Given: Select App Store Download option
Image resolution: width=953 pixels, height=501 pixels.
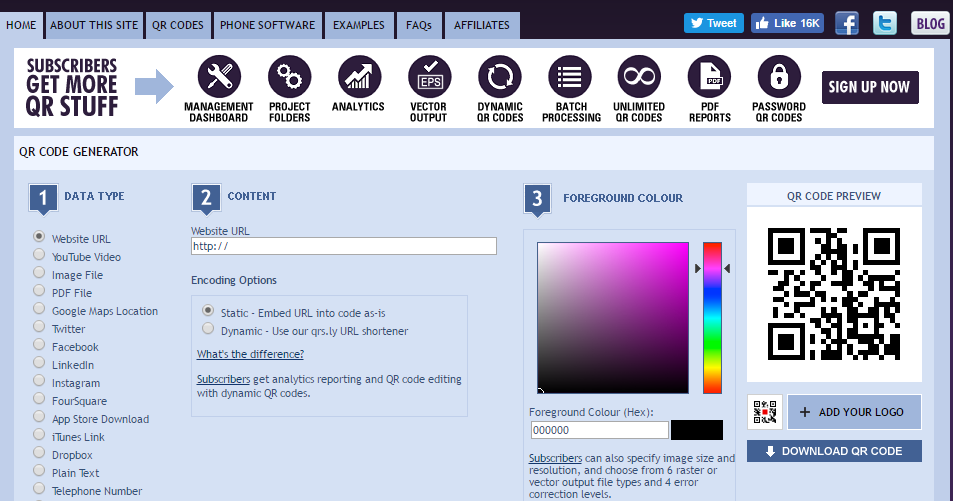Looking at the screenshot, I should pyautogui.click(x=39, y=416).
